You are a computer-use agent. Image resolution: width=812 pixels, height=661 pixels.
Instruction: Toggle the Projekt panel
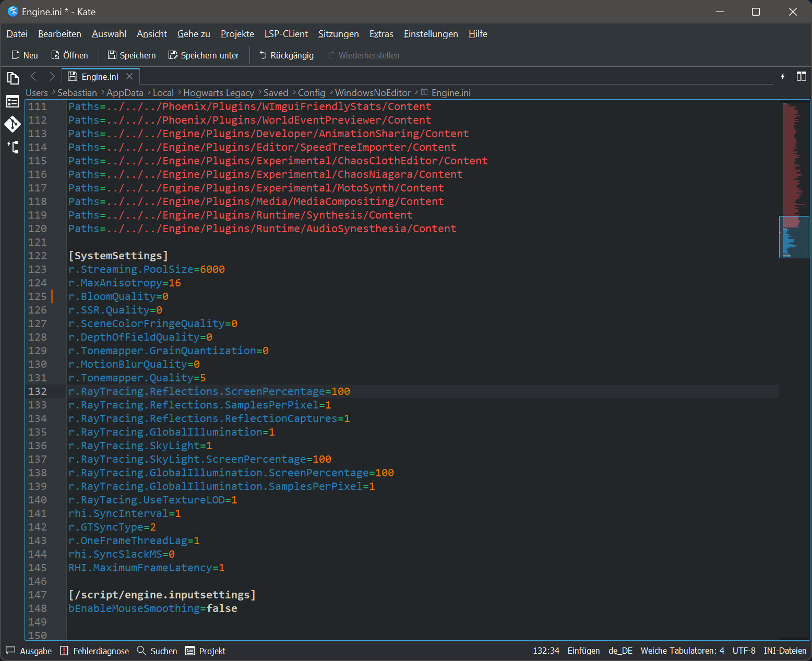pos(206,651)
